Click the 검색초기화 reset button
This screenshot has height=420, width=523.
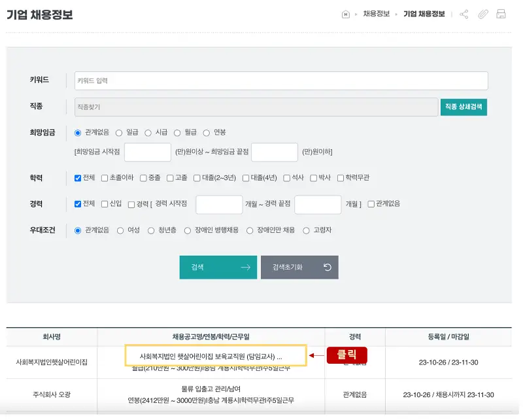tap(300, 267)
